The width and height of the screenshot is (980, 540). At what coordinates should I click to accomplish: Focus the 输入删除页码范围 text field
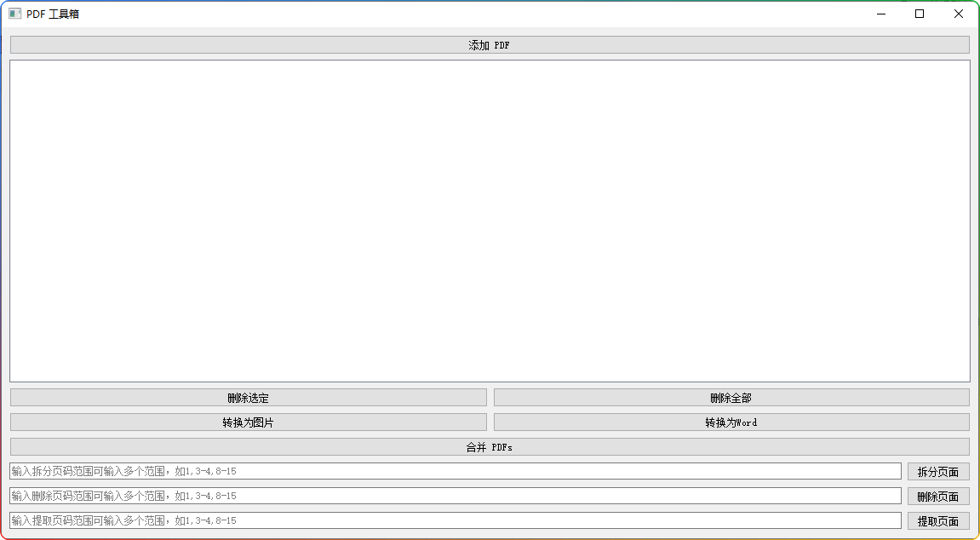tap(455, 496)
